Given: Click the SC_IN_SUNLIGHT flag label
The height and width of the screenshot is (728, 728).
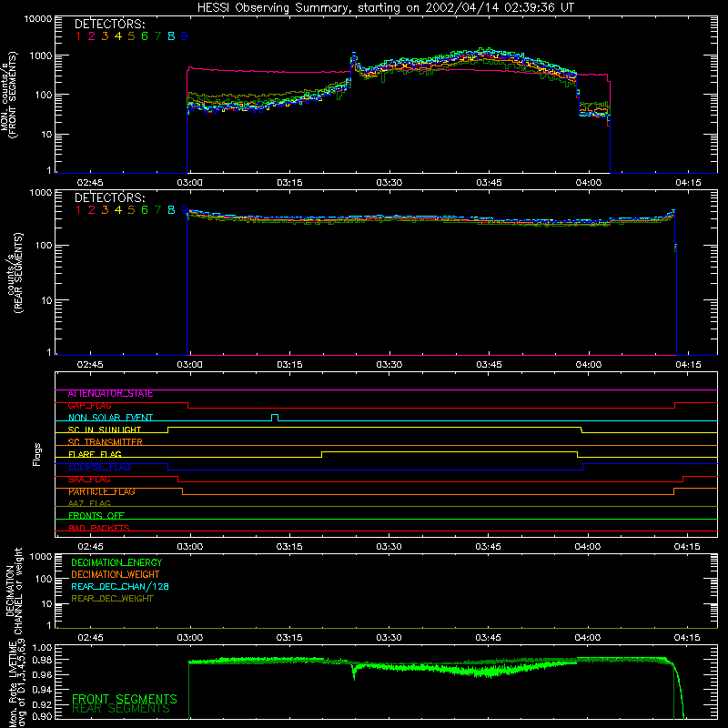Looking at the screenshot, I should coord(105,430).
